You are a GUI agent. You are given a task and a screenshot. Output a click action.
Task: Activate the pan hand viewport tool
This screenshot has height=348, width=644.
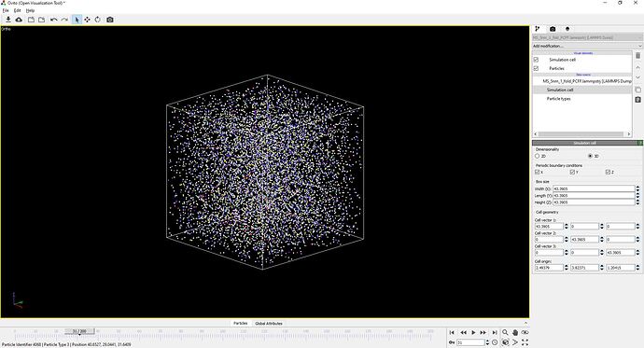coord(514,332)
